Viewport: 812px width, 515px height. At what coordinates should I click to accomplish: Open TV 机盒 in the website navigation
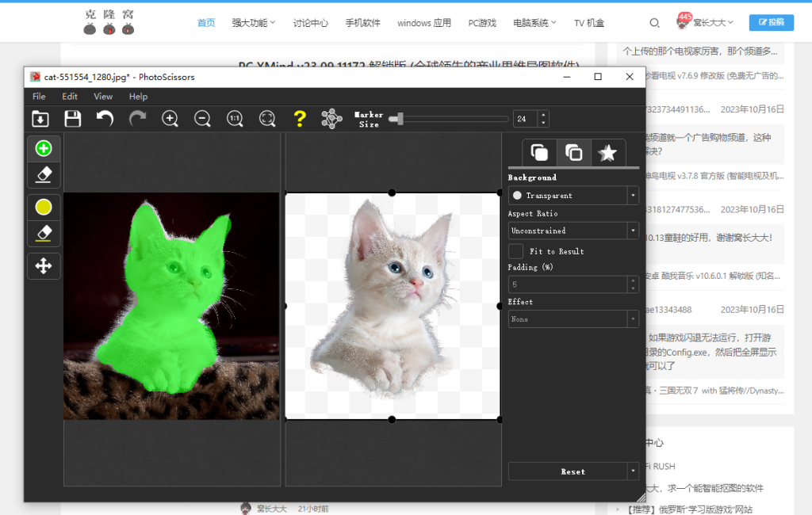click(x=589, y=23)
